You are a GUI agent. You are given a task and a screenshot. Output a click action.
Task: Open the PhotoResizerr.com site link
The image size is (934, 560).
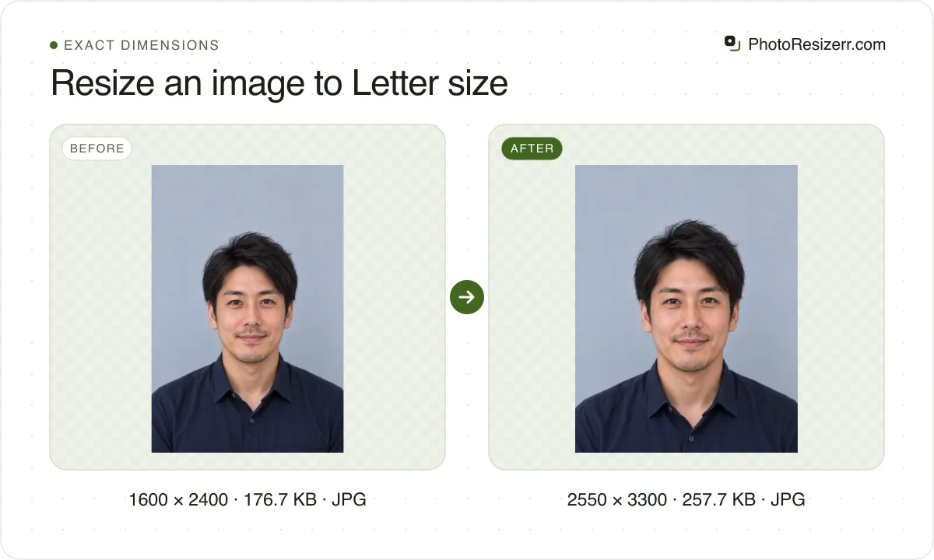(816, 44)
